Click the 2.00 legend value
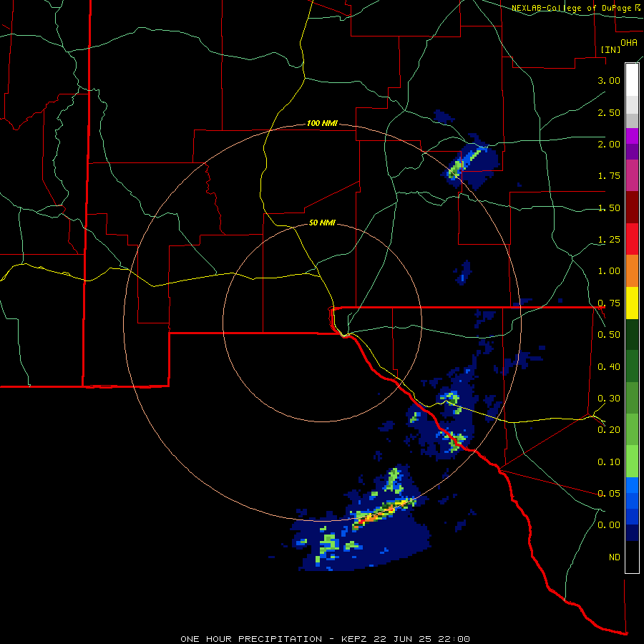Viewport: 644px width, 644px height. tap(609, 144)
